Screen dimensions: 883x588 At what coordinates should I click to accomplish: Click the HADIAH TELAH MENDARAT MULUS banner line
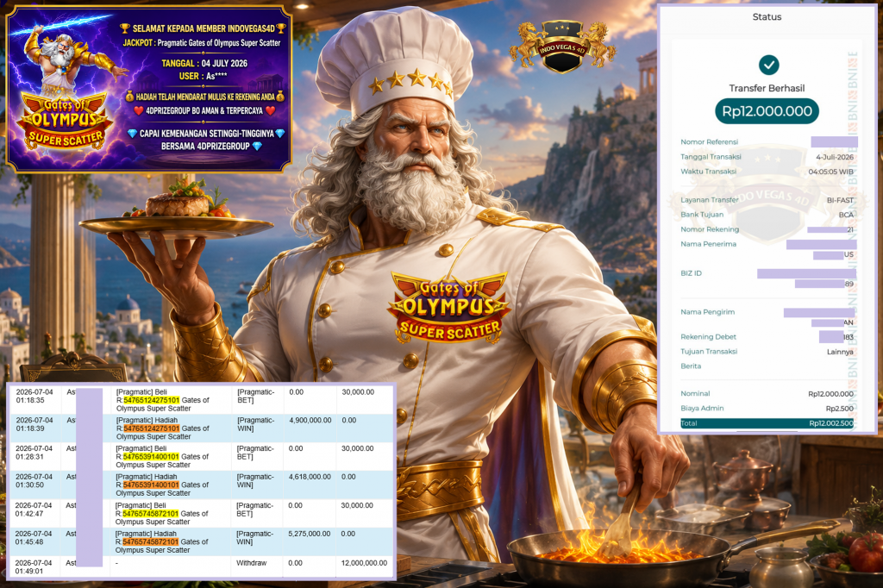(x=205, y=97)
